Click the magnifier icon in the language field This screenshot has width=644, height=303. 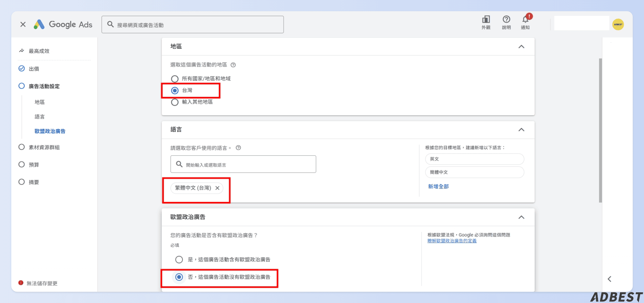click(179, 164)
